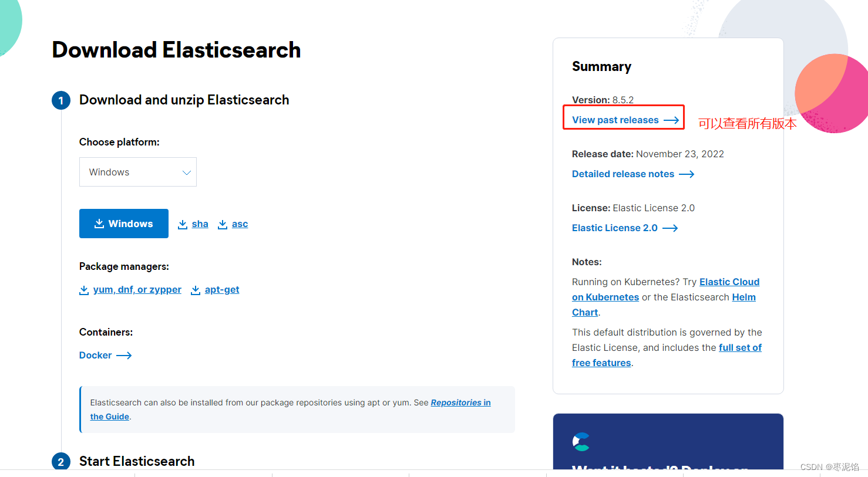The image size is (868, 477).
Task: Open the sha checksum link
Action: click(200, 224)
